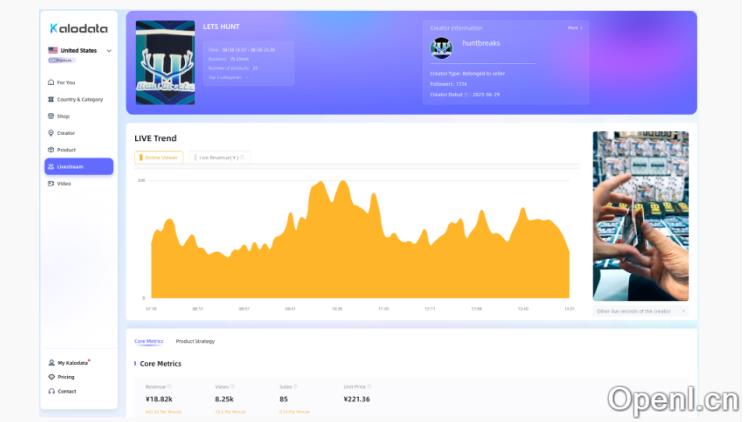Click the Shop sidebar icon

point(51,116)
